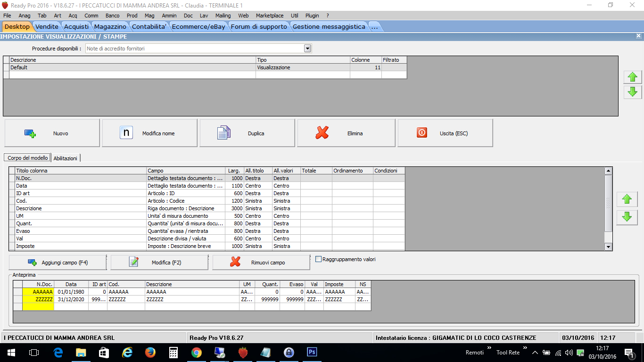Click the Desktop tab

[17, 27]
